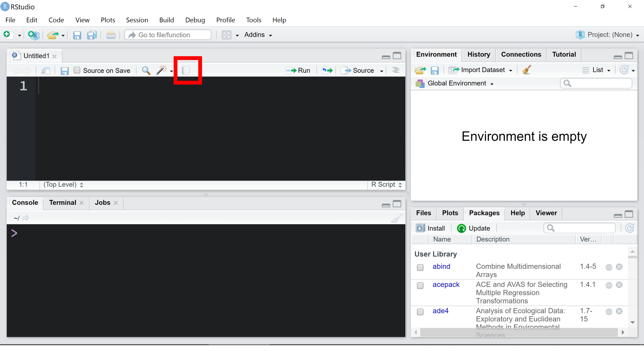The width and height of the screenshot is (644, 362).
Task: Check the acepack package checkbox
Action: pyautogui.click(x=420, y=285)
